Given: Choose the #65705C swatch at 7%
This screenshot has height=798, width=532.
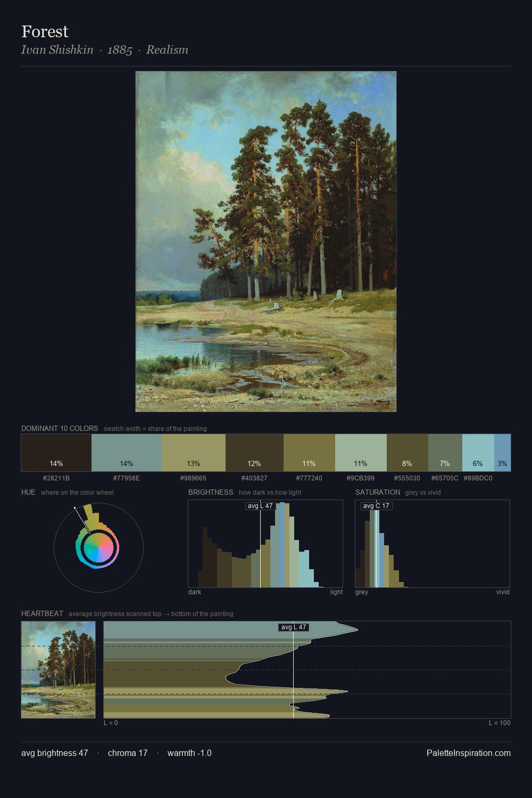Looking at the screenshot, I should [445, 453].
